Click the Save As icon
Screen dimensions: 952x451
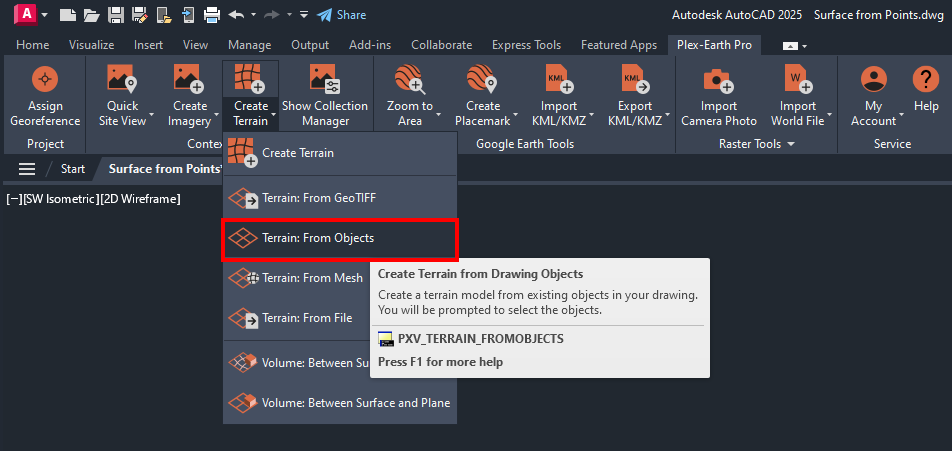coord(138,14)
